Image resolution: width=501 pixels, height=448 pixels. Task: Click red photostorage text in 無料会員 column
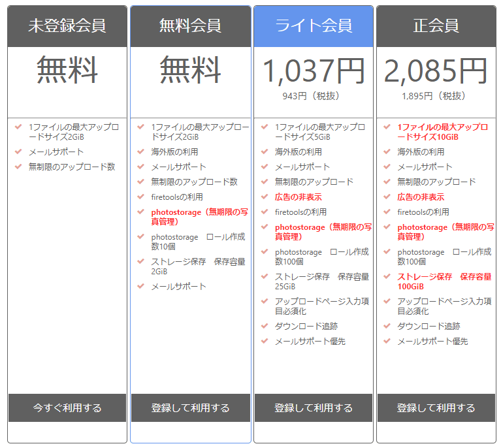coord(199,217)
